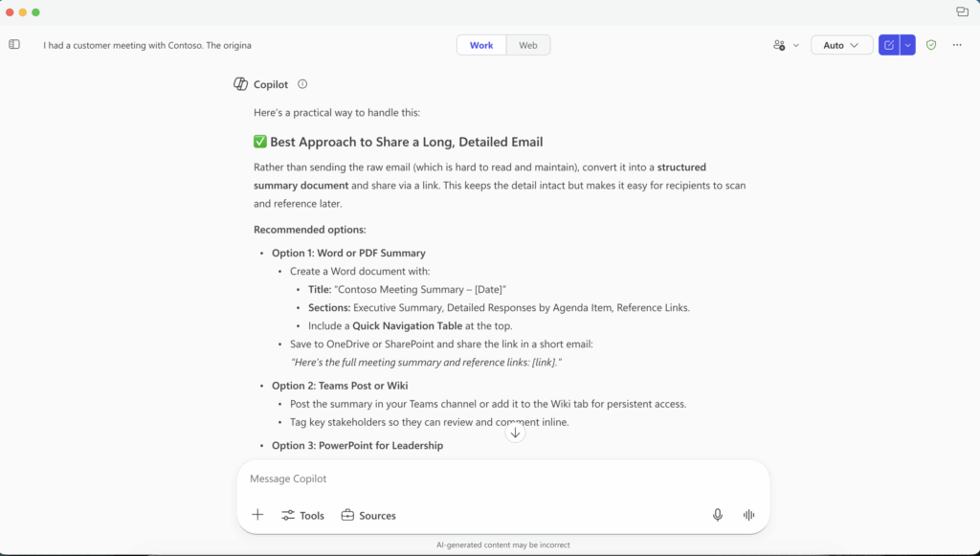Click the green shield protection icon
Image resolution: width=980 pixels, height=556 pixels.
931,45
